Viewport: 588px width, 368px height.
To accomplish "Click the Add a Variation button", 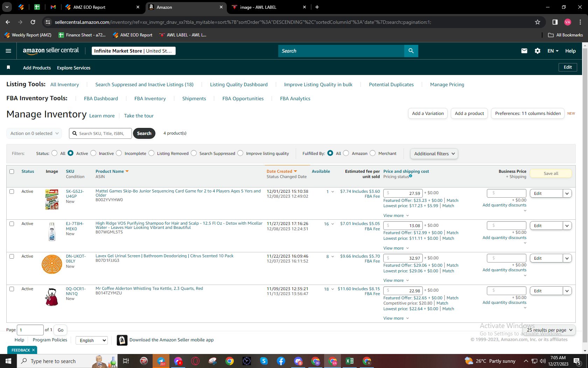I will pos(428,114).
